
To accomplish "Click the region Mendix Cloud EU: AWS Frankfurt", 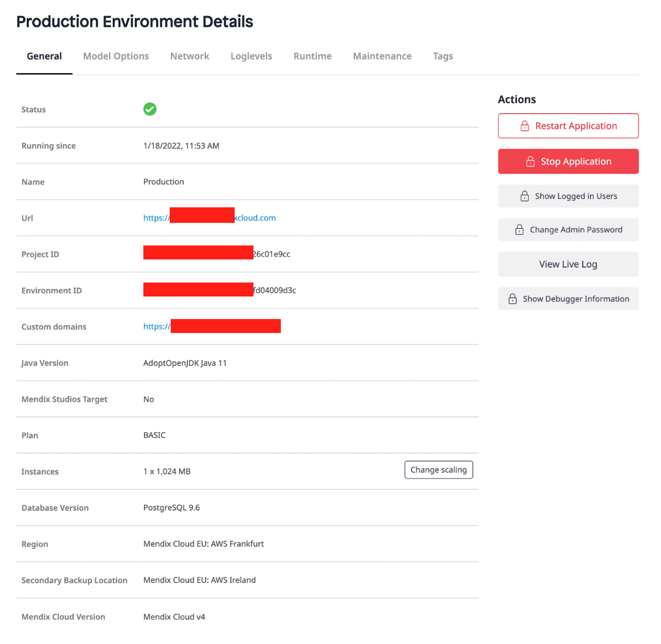I will click(204, 544).
